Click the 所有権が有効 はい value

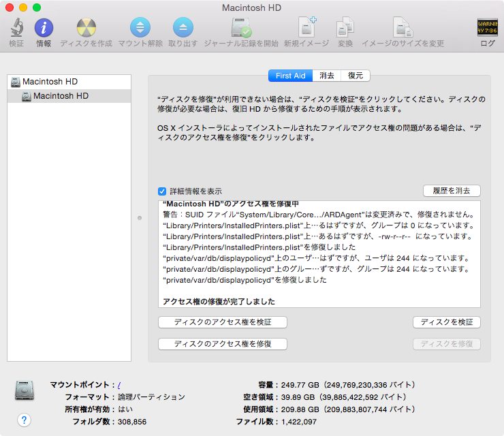[125, 409]
